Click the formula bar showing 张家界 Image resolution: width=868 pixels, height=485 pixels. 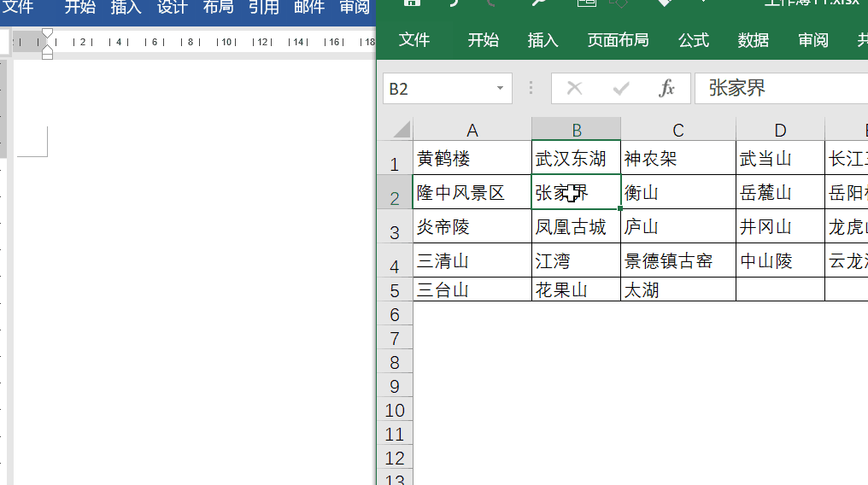tap(781, 89)
